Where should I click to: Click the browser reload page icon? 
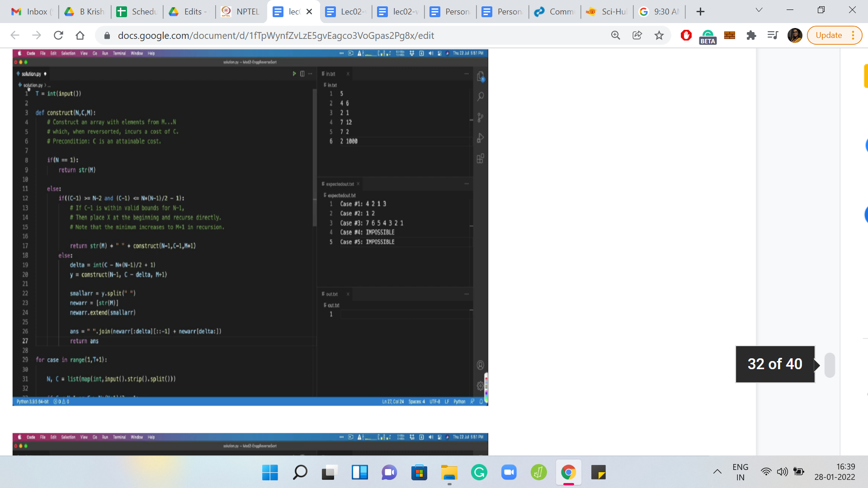[58, 35]
